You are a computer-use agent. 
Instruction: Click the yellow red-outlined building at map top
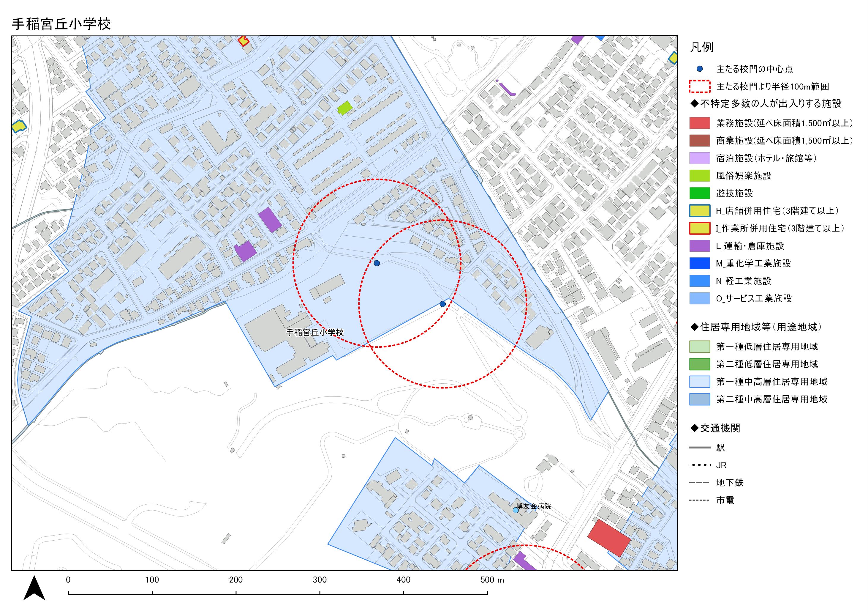(244, 41)
